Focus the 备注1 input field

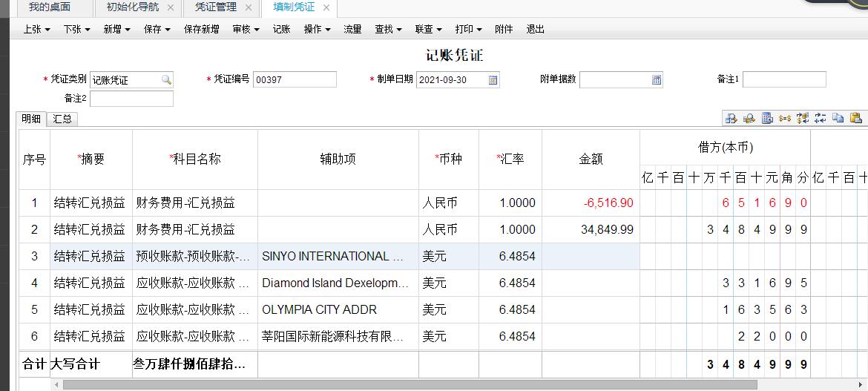(784, 79)
